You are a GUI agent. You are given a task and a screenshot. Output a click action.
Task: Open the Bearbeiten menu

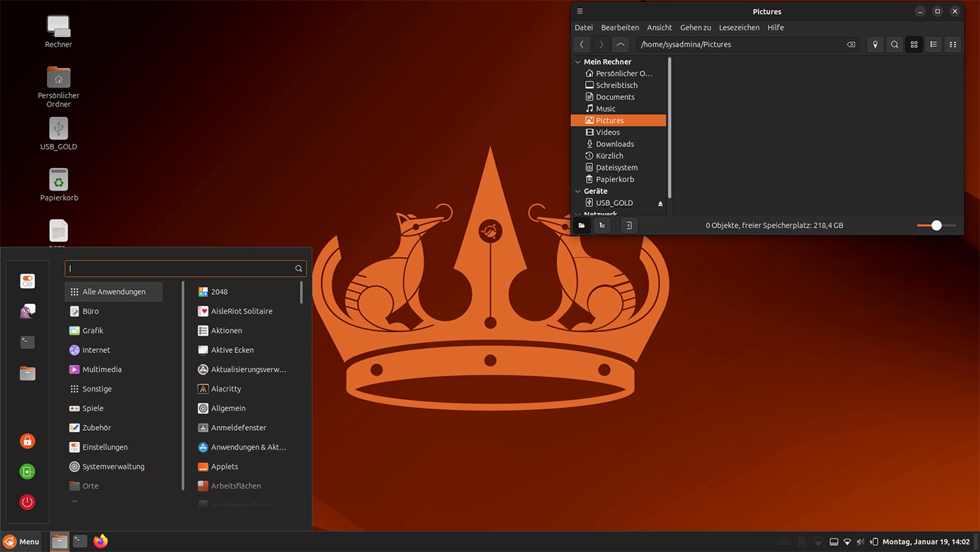coord(620,27)
